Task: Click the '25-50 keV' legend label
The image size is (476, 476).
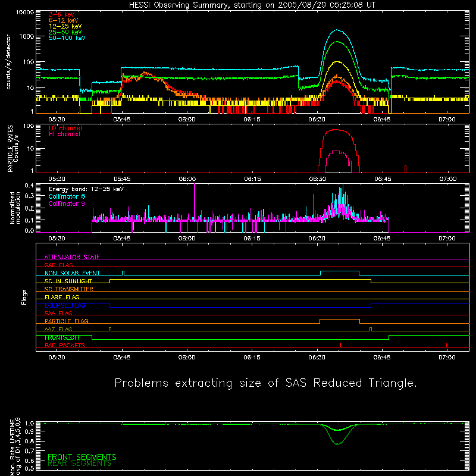Action: 65,32
